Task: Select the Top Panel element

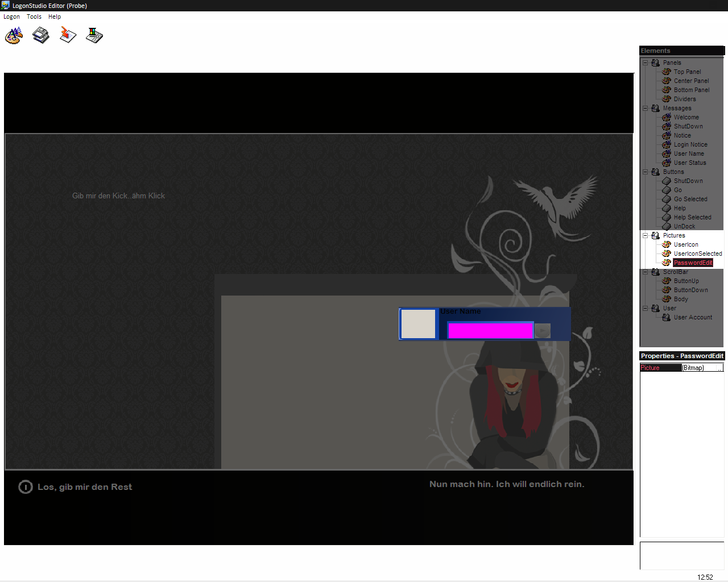Action: tap(687, 72)
